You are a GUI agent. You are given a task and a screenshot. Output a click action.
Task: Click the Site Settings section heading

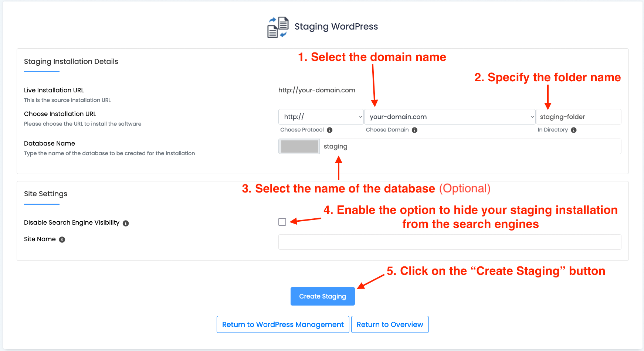(45, 194)
